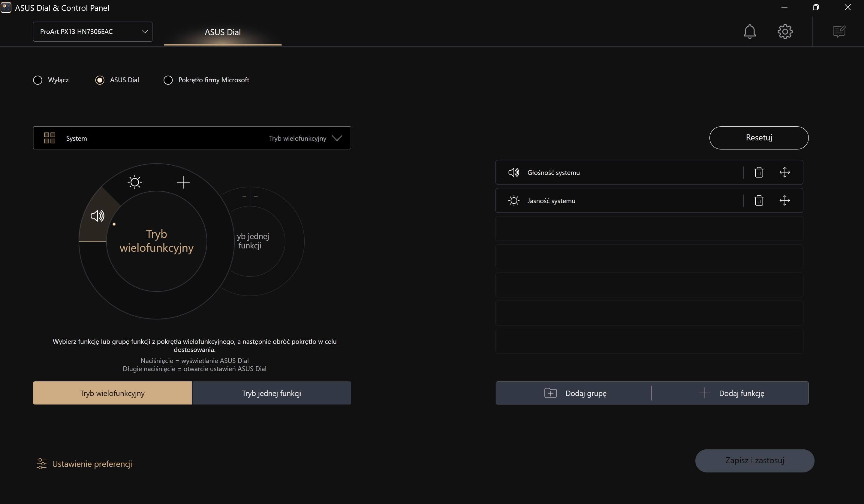Click move handle for Jasność systemu
The image size is (864, 504).
[784, 200]
